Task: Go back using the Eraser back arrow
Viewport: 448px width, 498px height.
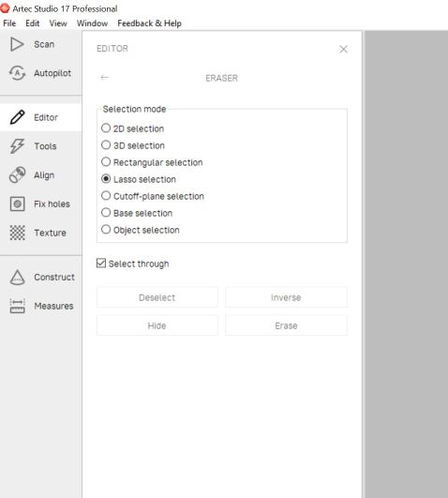Action: (x=104, y=78)
